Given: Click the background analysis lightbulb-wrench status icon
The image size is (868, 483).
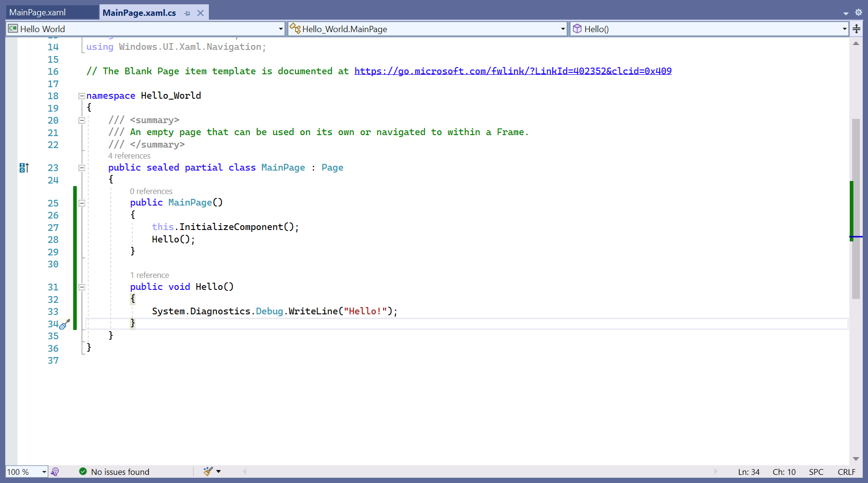Looking at the screenshot, I should pos(56,471).
